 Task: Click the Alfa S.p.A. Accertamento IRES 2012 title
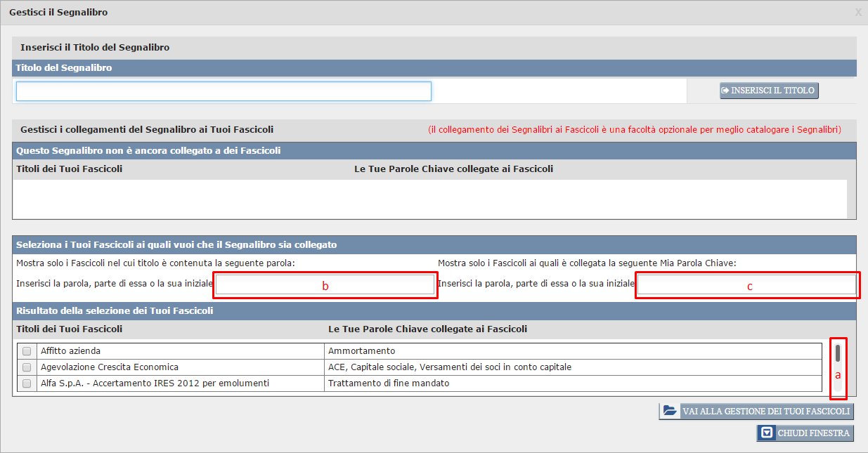coord(155,383)
